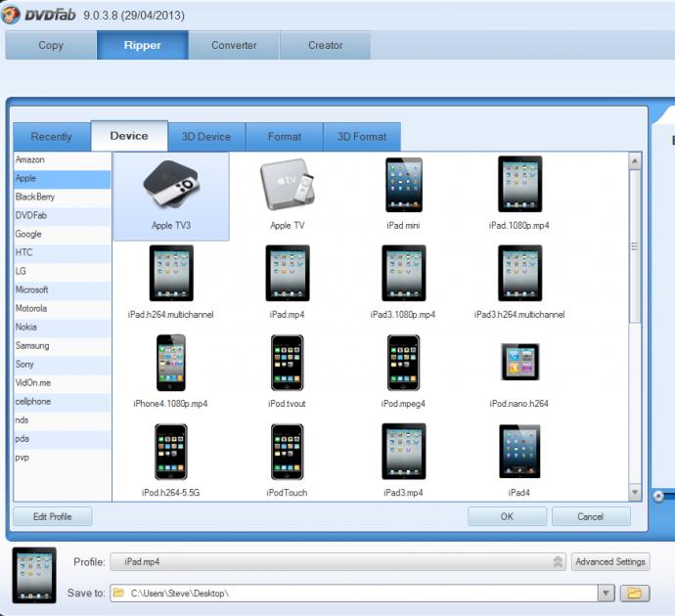Select pda in the category list
Viewport: 675px width, 616px height.
pos(62,439)
